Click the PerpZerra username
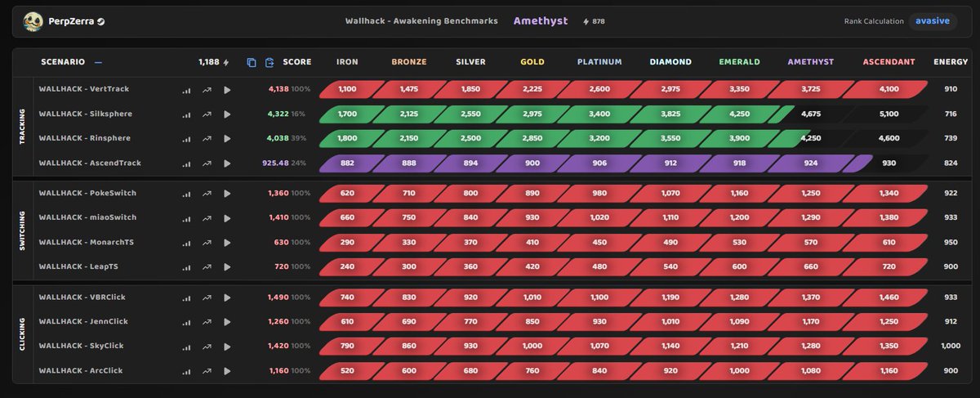 [x=71, y=21]
